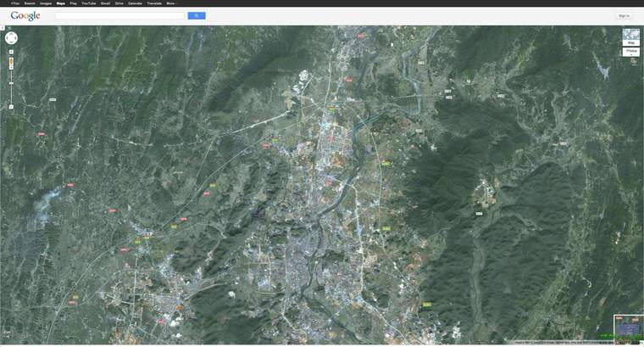644x347 pixels.
Task: Open the Photos layer dropdown
Action: [631, 53]
